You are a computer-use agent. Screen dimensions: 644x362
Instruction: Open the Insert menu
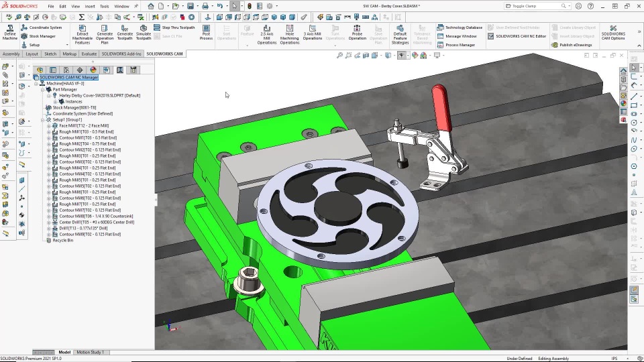(90, 7)
